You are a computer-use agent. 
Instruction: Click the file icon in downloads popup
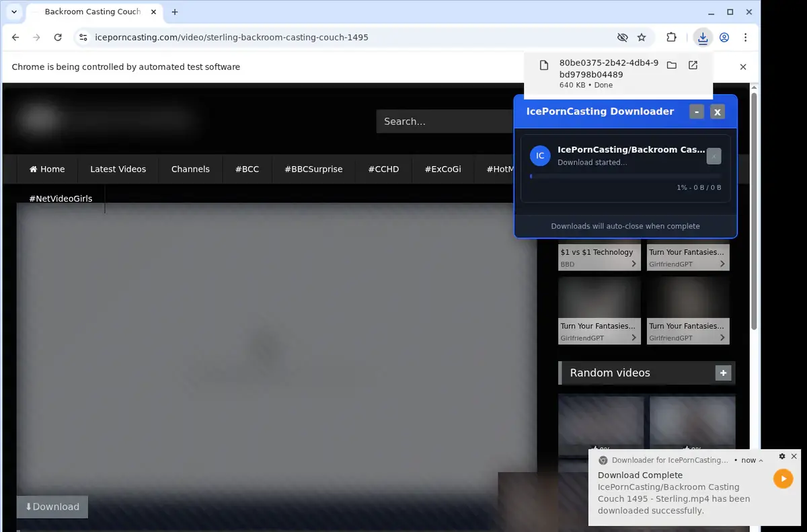(x=543, y=65)
